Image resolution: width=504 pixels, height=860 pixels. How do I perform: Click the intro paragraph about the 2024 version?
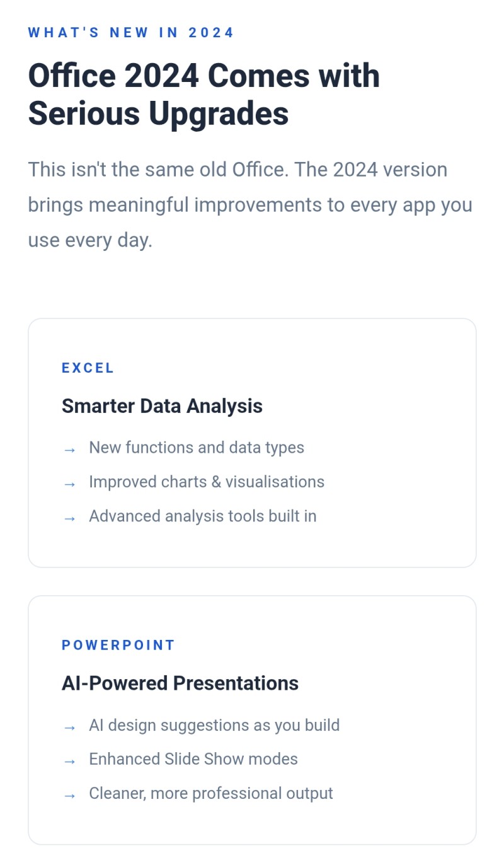click(250, 205)
